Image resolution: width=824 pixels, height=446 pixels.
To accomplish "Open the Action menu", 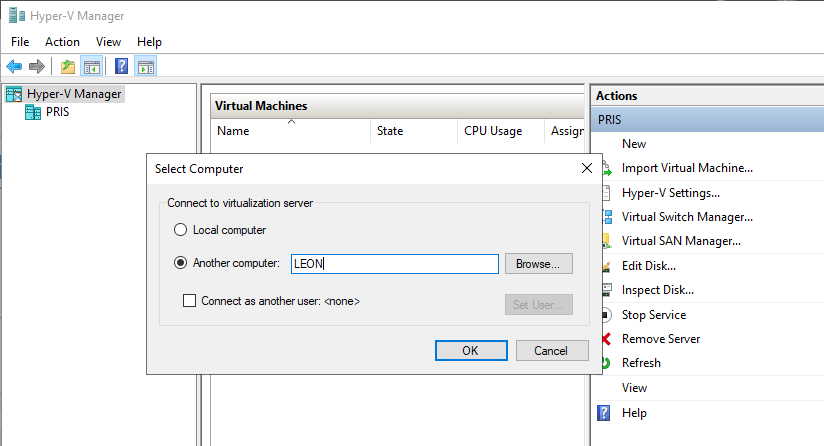I will (x=62, y=42).
